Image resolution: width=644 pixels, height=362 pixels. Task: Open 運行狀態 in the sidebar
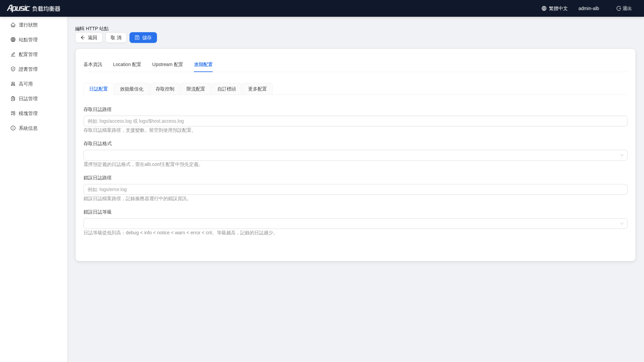pos(34,25)
